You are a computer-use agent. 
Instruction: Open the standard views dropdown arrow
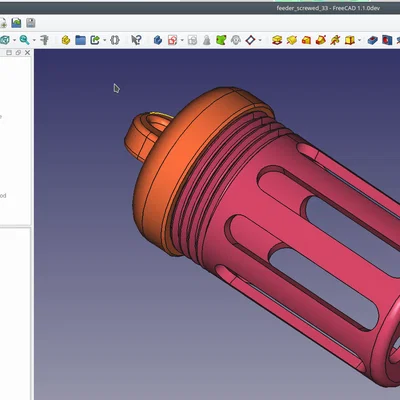click(14, 40)
